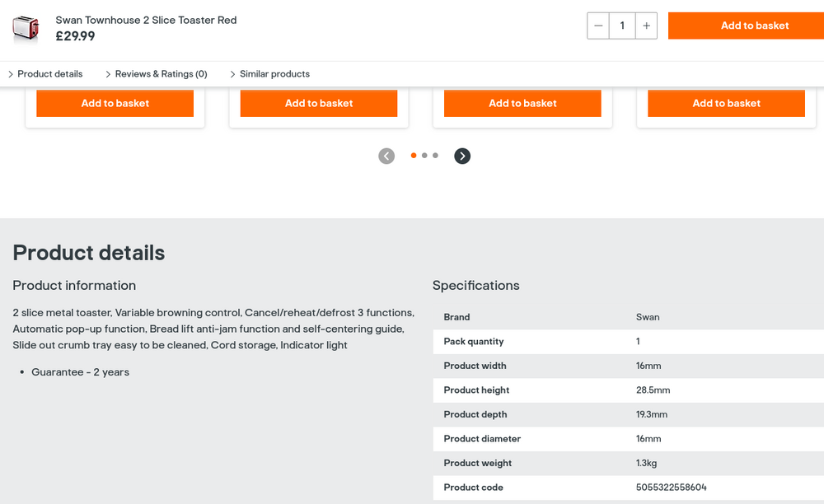Click the Specifications heading
This screenshot has width=824, height=504.
476,286
